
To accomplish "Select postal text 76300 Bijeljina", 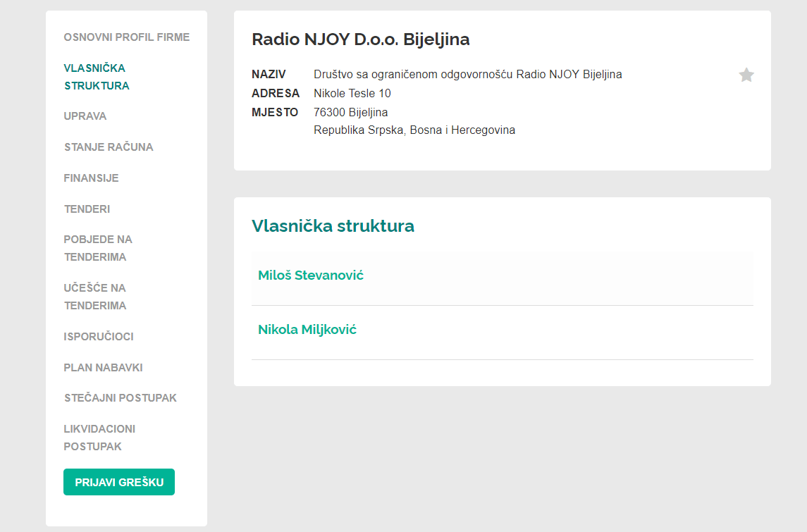I will pyautogui.click(x=351, y=112).
